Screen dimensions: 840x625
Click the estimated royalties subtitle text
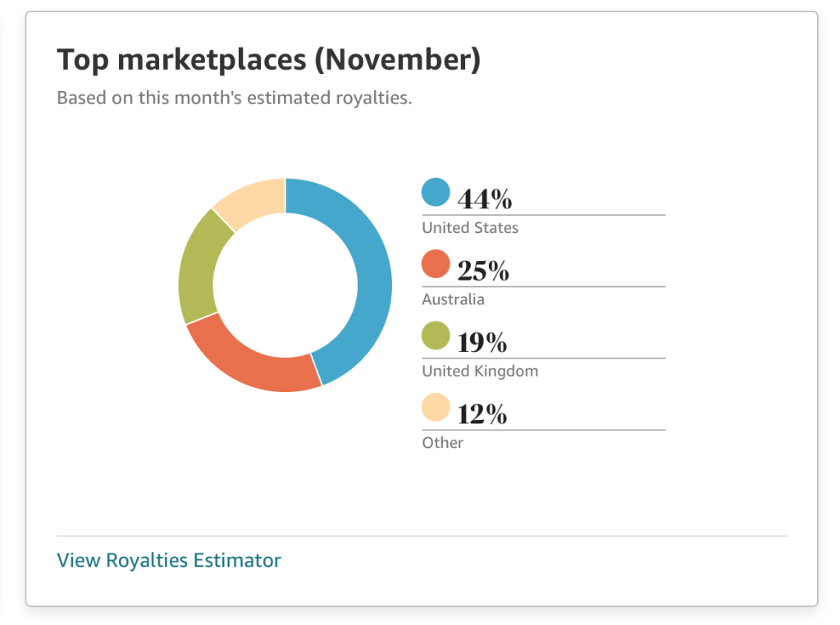coord(234,98)
